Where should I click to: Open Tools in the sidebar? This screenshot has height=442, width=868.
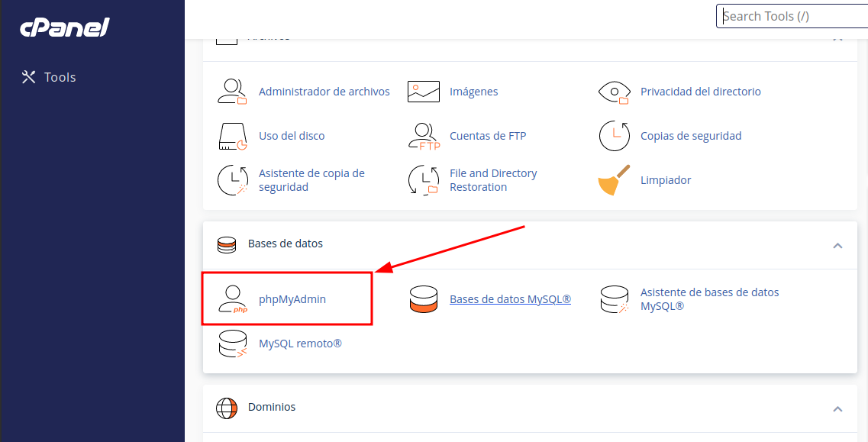coord(48,77)
